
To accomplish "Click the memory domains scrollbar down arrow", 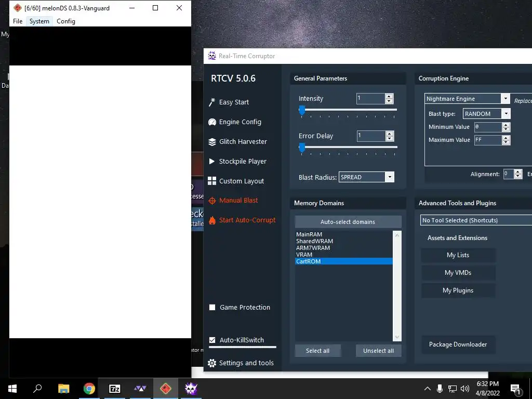I will tap(397, 337).
